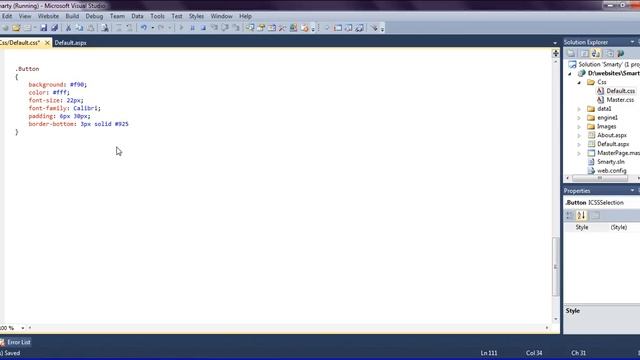Expand the About.aspx node arrow
The height and width of the screenshot is (360, 640).
pyautogui.click(x=579, y=136)
